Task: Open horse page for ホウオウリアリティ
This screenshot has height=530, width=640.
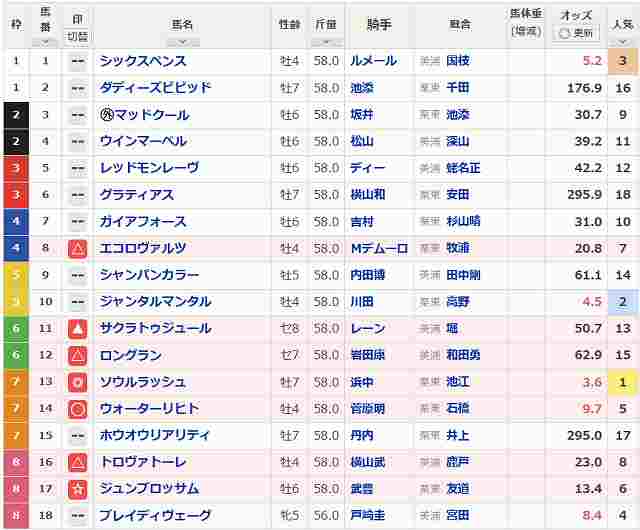Action: (155, 435)
